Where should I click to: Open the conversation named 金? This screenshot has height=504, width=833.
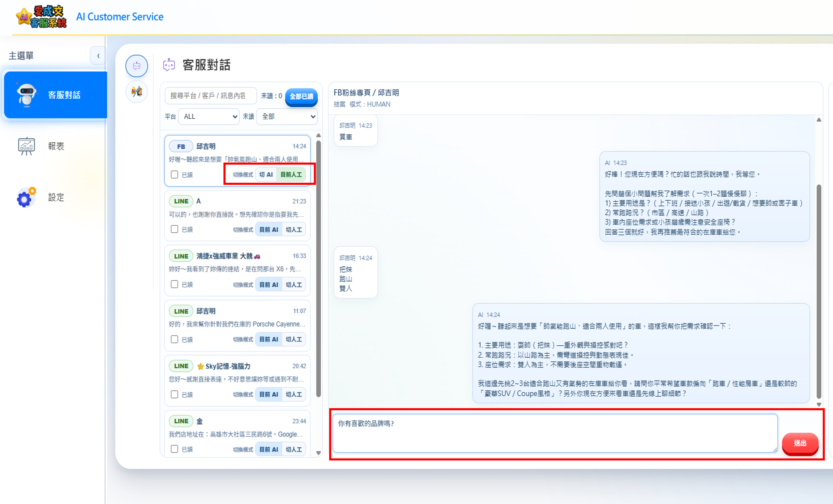[237, 434]
